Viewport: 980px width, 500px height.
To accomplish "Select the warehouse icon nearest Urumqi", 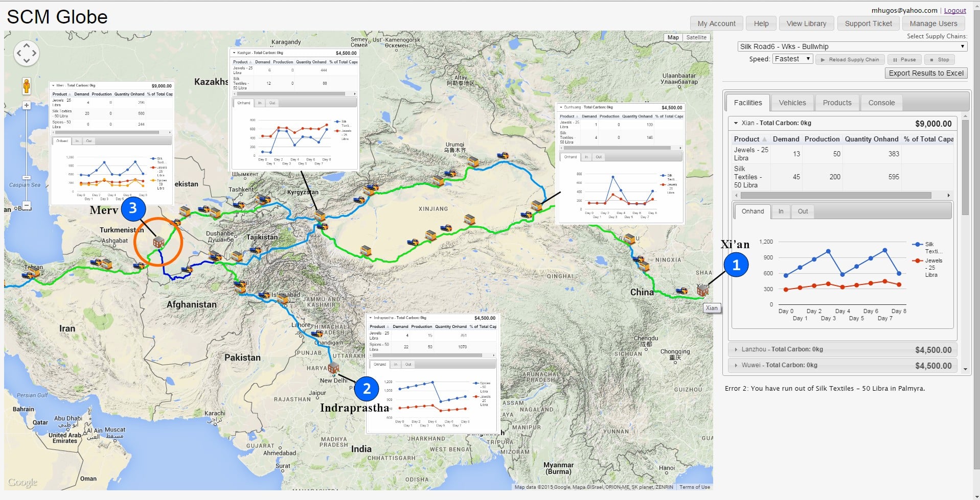I will (473, 162).
